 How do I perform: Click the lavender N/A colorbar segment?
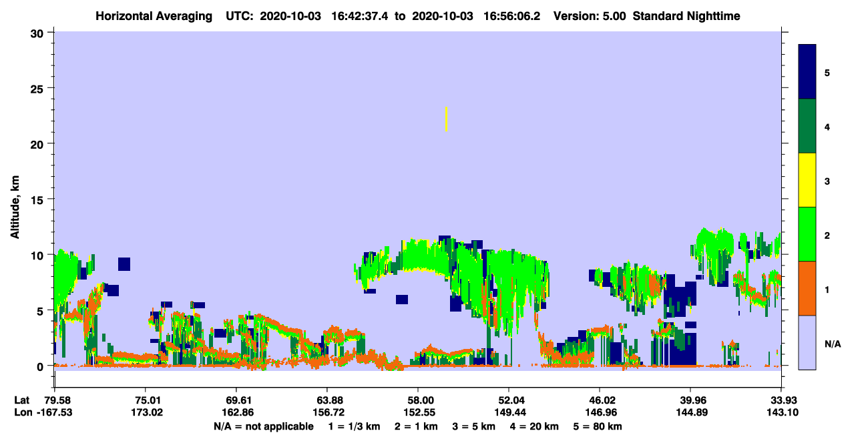point(807,342)
